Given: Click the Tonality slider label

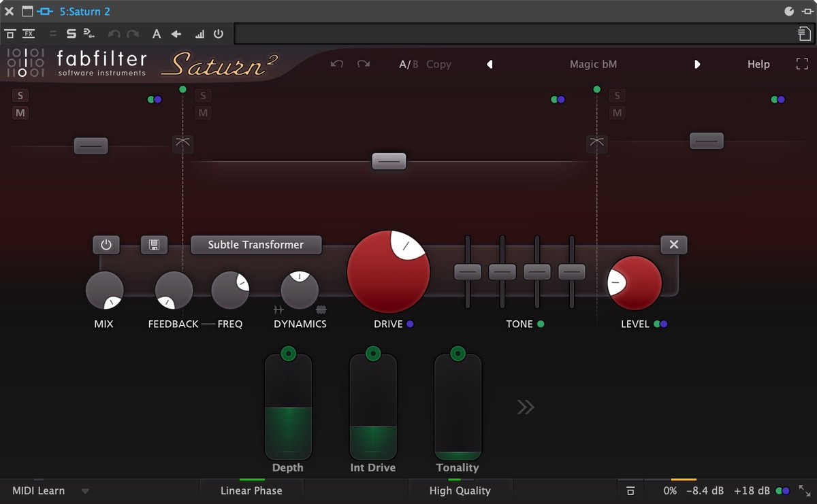Looking at the screenshot, I should pos(458,468).
